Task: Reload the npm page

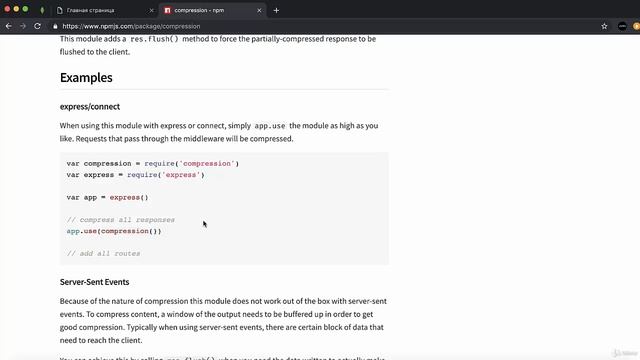Action: [38, 26]
